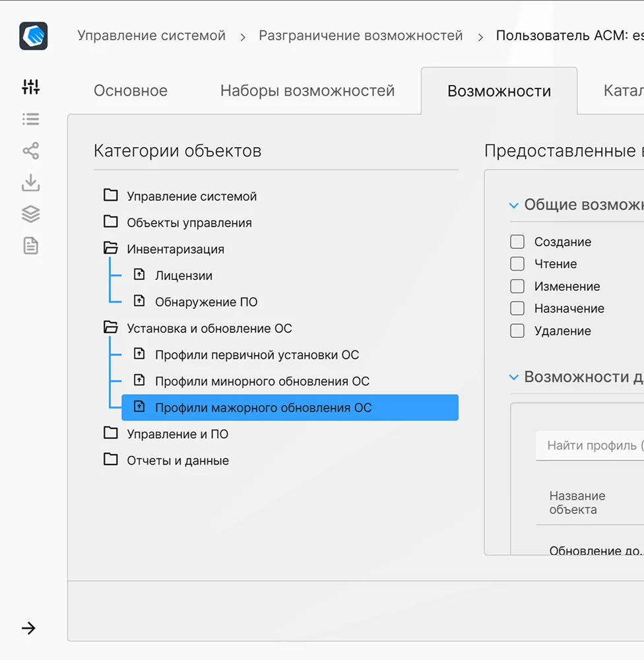Screen dimensions: 644x660
Task: Click the ACM application logo icon
Action: [33, 36]
